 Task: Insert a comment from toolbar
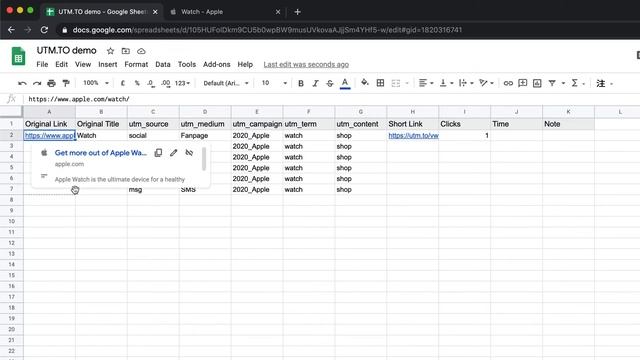point(522,83)
